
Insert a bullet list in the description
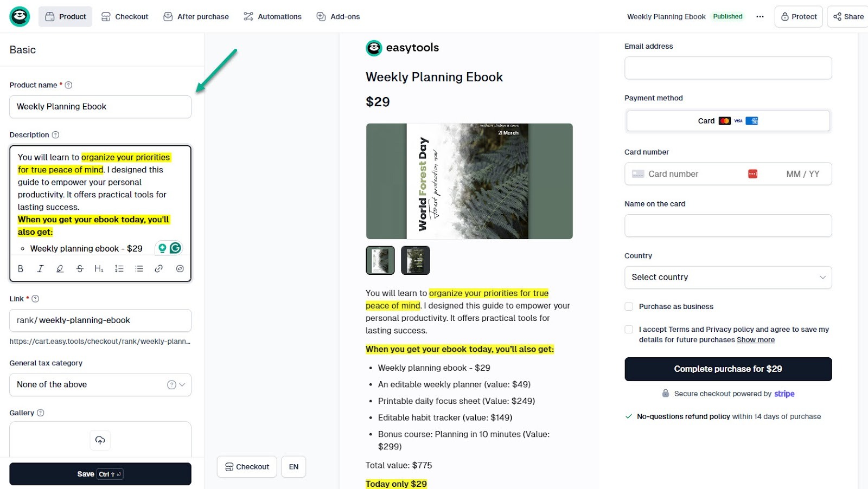[x=138, y=268]
